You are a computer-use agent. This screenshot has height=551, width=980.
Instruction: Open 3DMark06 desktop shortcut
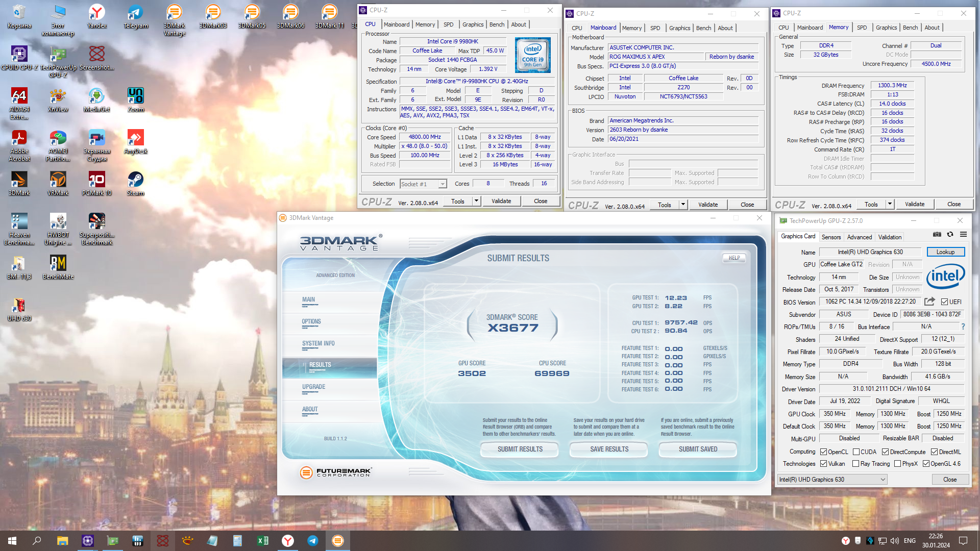[291, 16]
